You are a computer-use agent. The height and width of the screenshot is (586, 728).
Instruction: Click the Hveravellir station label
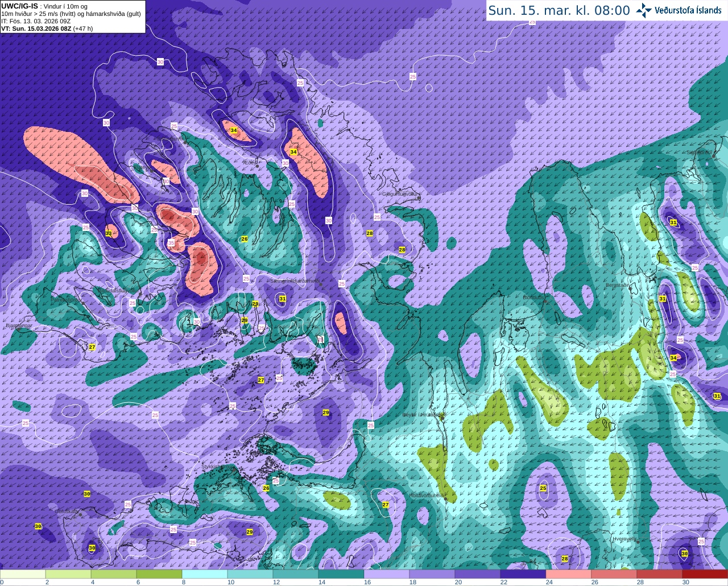point(624,538)
